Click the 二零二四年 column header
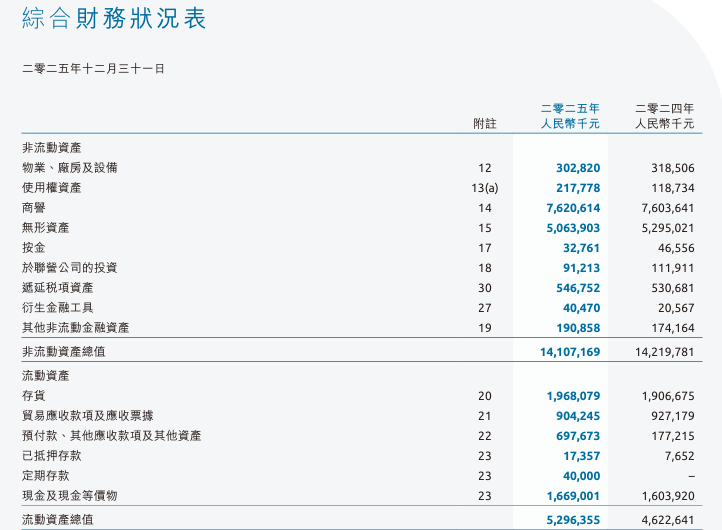This screenshot has height=530, width=722. 664,109
